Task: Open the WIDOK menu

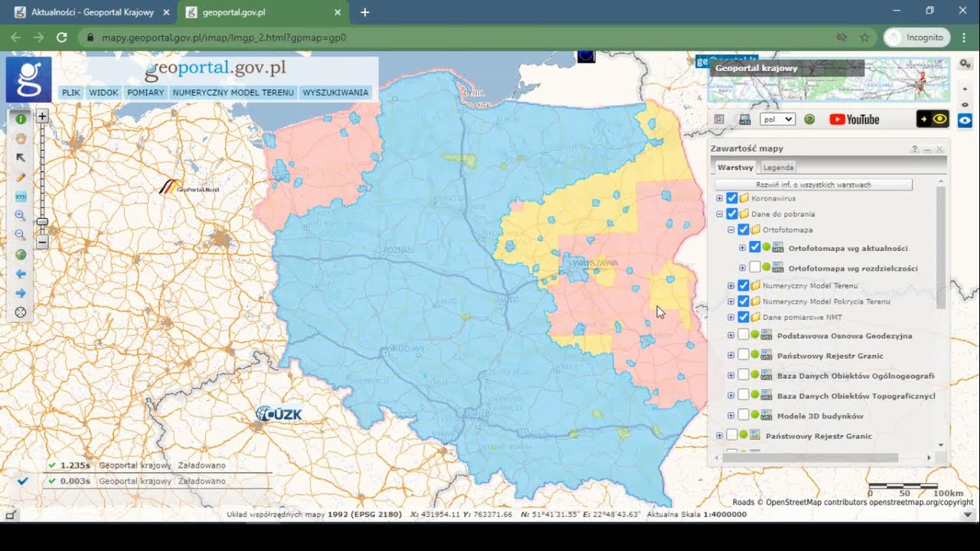Action: (x=103, y=93)
